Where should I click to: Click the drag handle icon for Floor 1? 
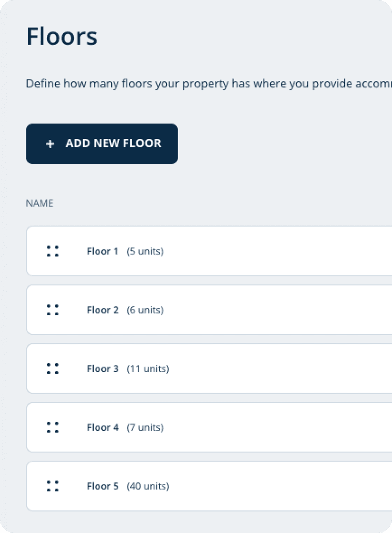point(53,251)
